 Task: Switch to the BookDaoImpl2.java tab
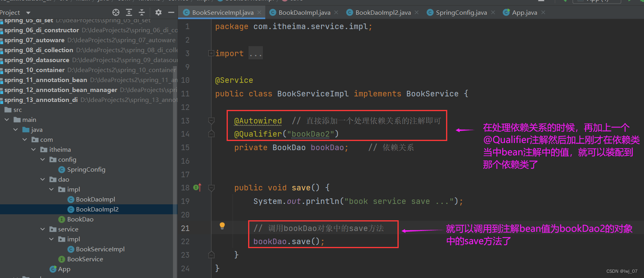[382, 13]
